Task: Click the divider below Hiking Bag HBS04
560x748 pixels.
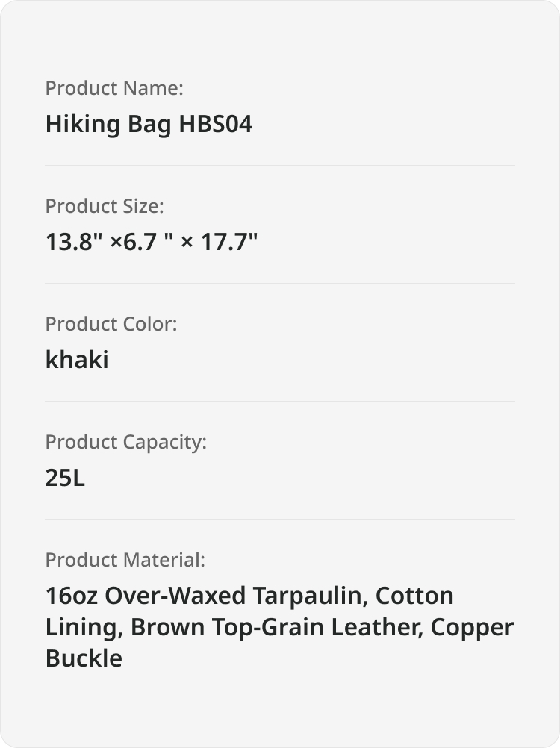Action: tap(280, 166)
